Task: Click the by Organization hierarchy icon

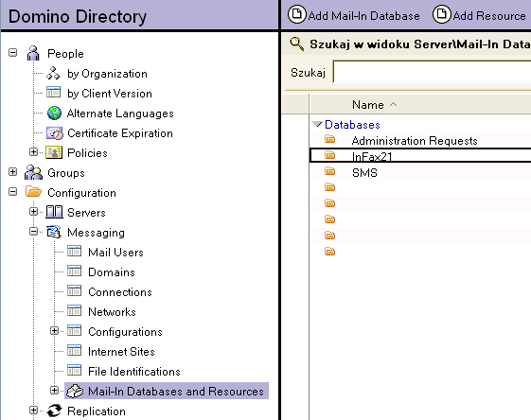Action: pyautogui.click(x=53, y=73)
